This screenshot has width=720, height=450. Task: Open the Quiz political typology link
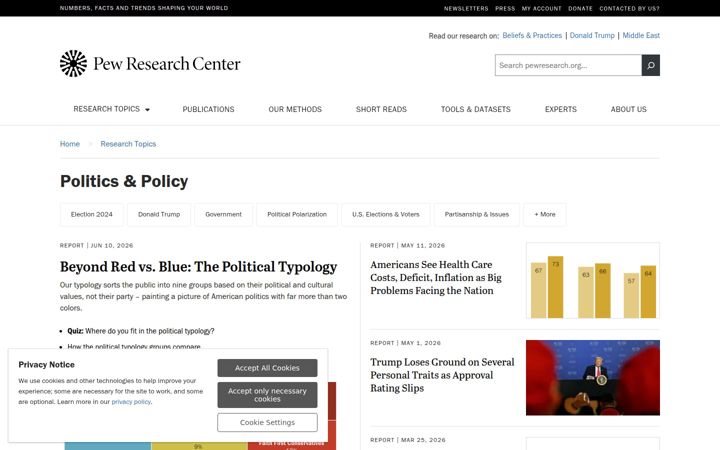[x=141, y=331]
